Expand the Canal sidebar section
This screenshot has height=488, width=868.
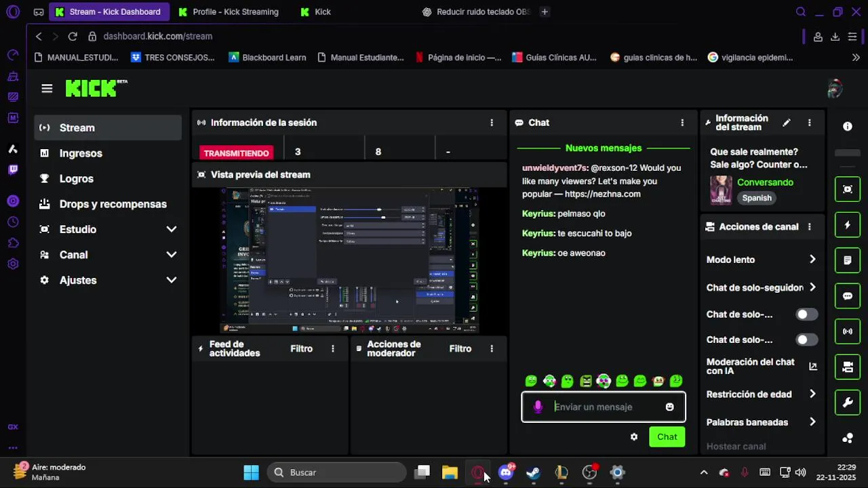click(x=172, y=255)
